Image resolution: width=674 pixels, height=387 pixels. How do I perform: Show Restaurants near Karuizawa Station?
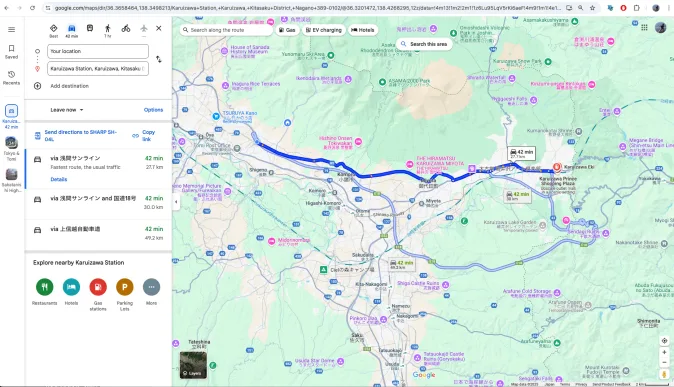pyautogui.click(x=44, y=292)
